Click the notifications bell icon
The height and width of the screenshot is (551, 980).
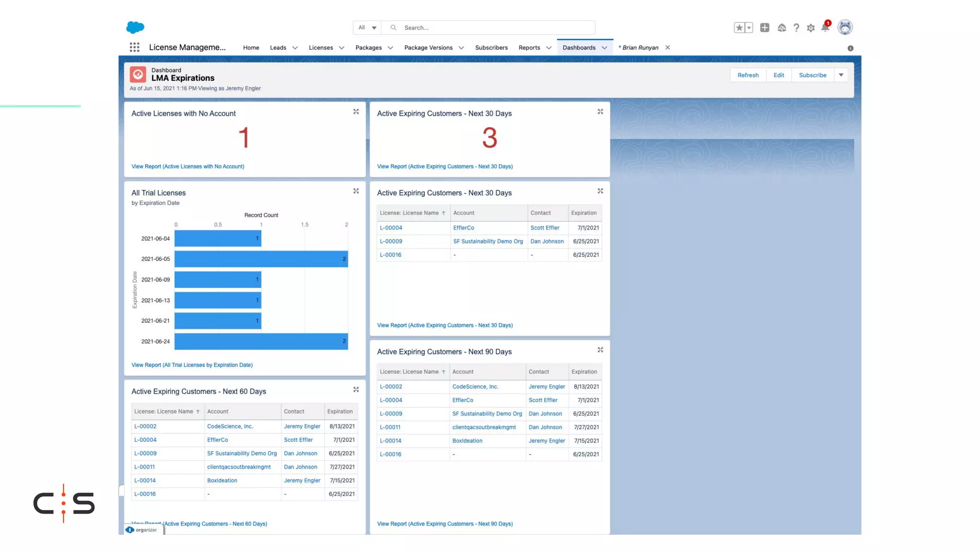[x=825, y=28]
